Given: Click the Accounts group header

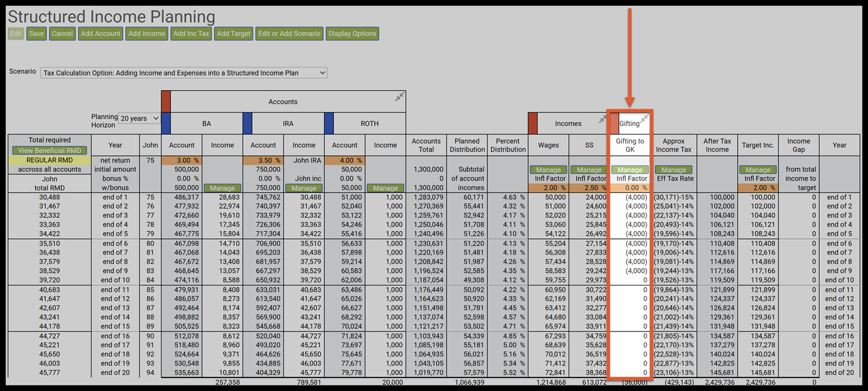Looking at the screenshot, I should pos(283,102).
